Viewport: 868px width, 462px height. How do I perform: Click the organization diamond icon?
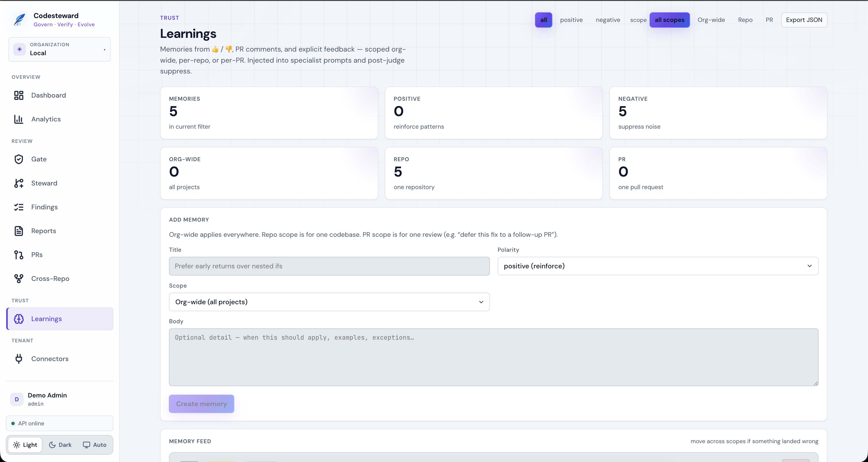(x=20, y=49)
